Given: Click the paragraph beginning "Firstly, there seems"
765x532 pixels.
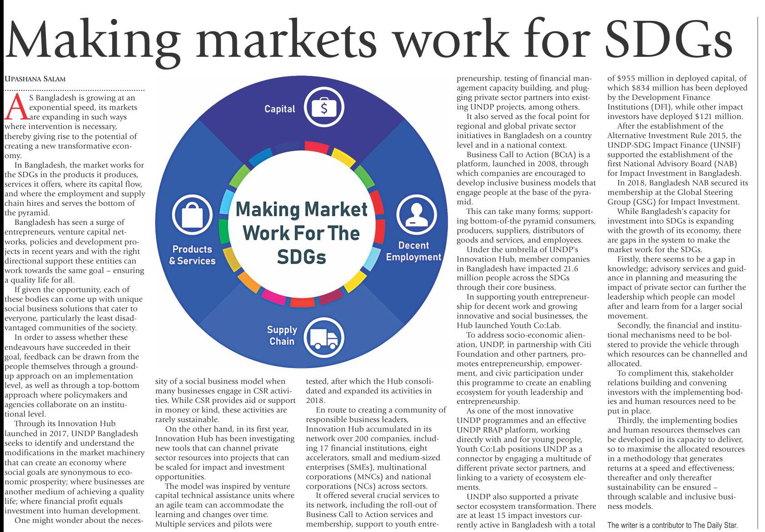Looking at the screenshot, I should click(676, 287).
